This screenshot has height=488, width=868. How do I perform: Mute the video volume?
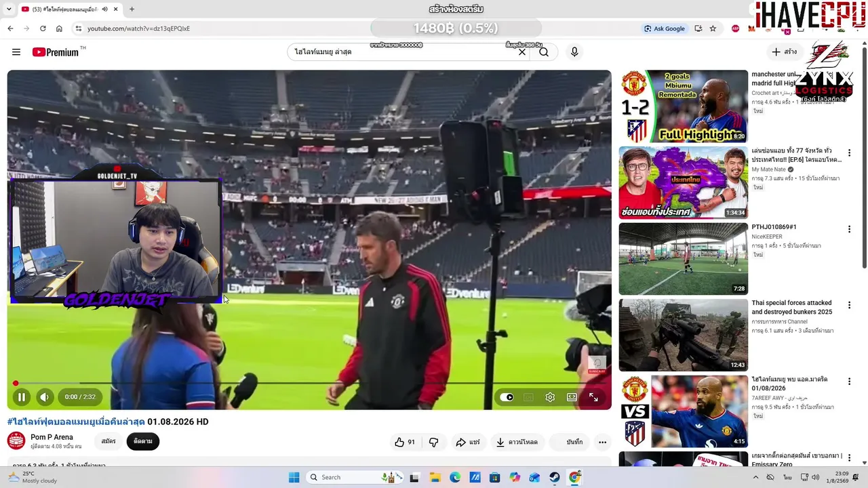44,397
